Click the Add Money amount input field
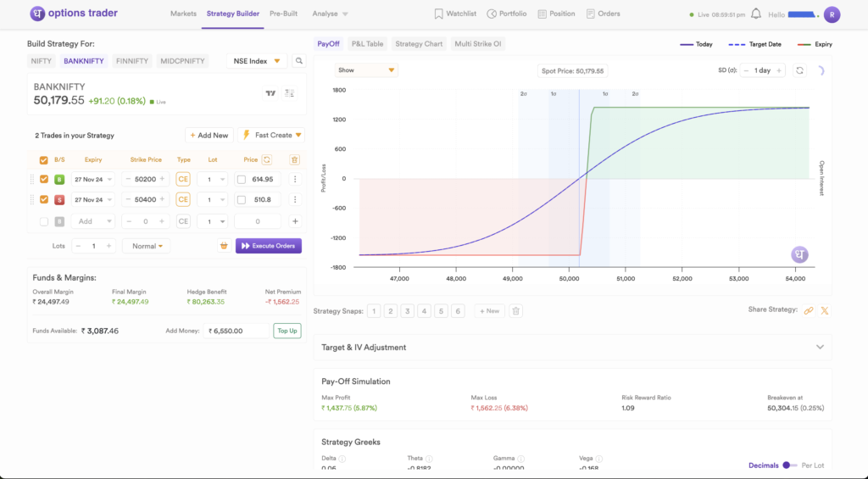 [x=236, y=331]
